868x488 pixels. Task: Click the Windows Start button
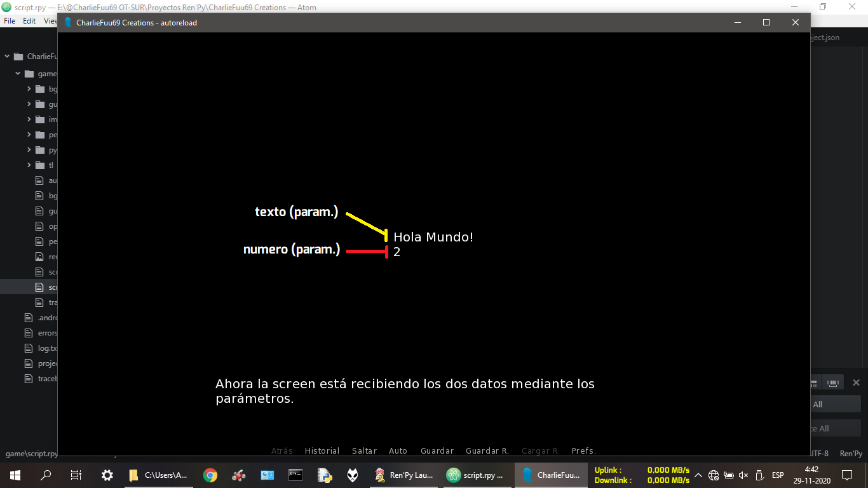[15, 475]
